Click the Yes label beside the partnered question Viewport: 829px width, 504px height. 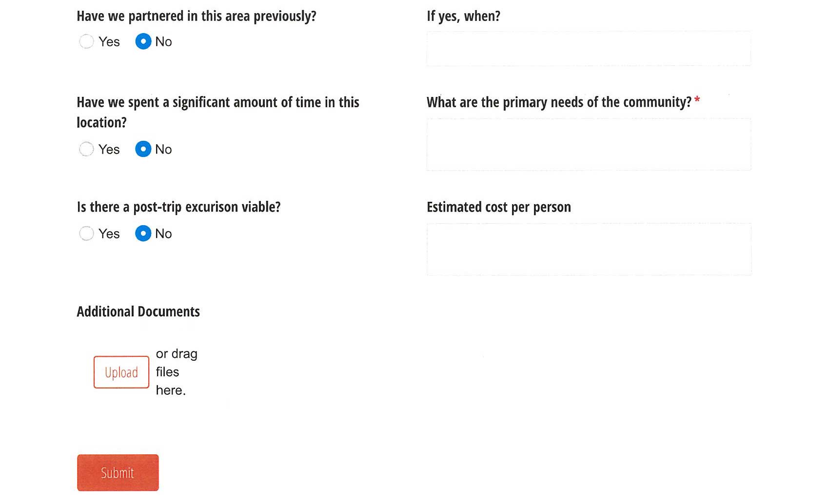109,42
